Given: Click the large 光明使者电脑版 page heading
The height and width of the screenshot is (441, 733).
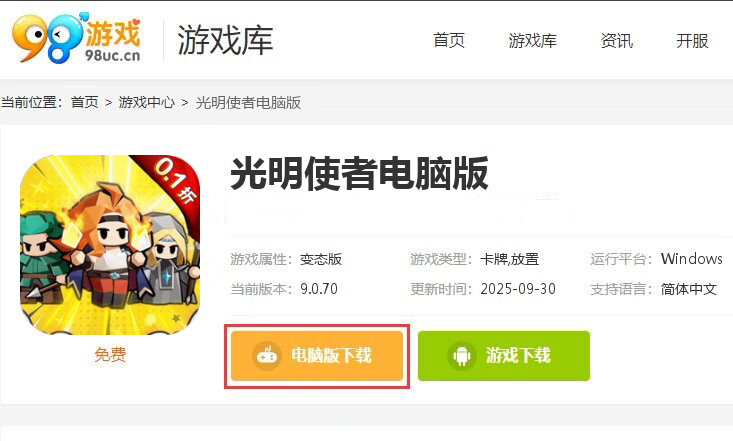Looking at the screenshot, I should [359, 174].
